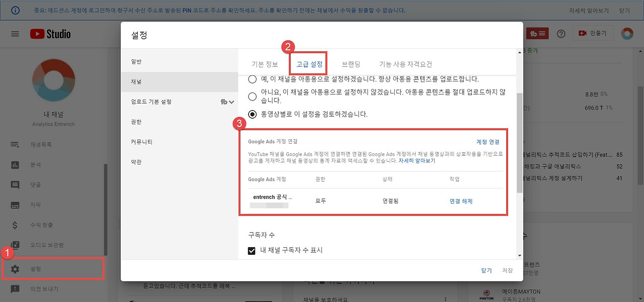The image size is (644, 302).
Task: Select 채널 in settings menu
Action: point(179,82)
